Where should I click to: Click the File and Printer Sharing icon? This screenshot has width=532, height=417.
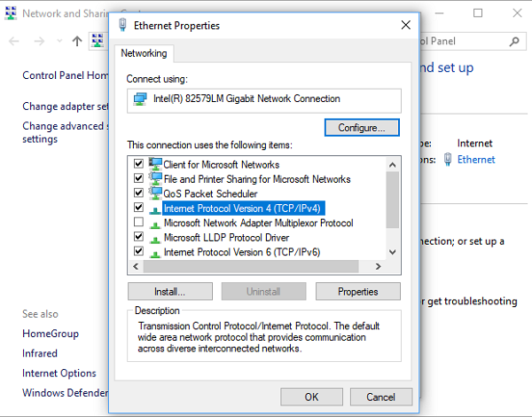[x=156, y=179]
